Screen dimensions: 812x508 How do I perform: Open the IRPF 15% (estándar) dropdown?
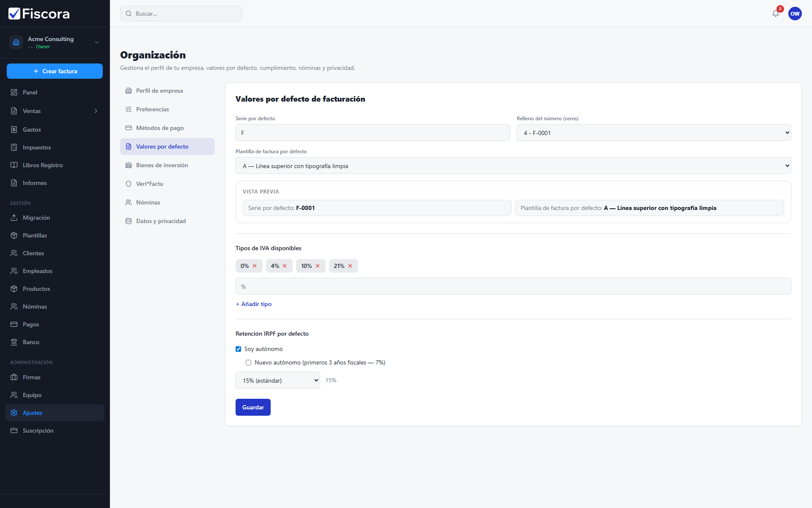(278, 380)
